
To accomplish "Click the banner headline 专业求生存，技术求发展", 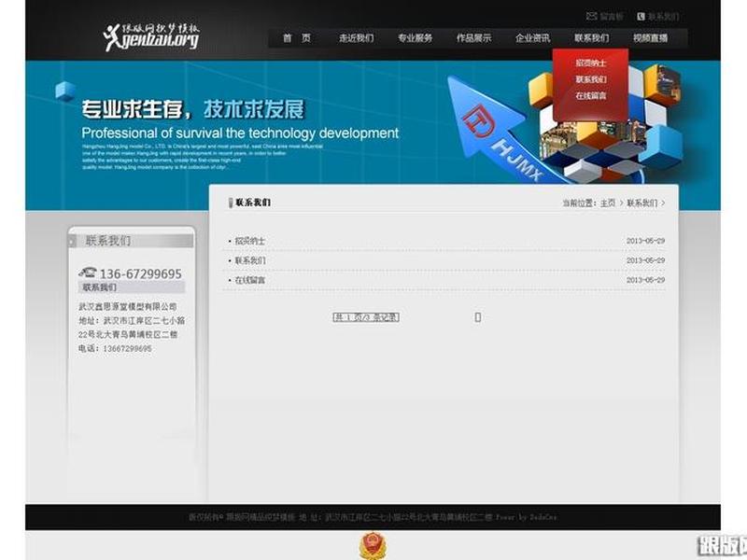I will (x=192, y=109).
